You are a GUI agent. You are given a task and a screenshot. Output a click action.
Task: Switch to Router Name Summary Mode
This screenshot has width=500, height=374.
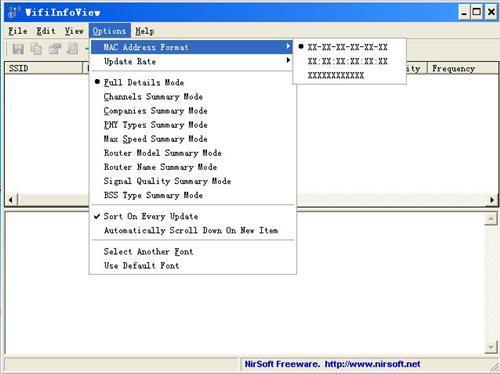pos(193,167)
